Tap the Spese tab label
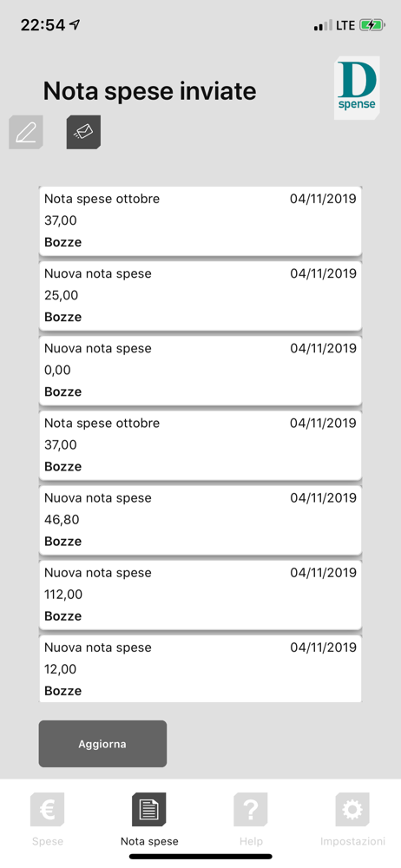Viewport: 401px width, 868px height. point(47,841)
